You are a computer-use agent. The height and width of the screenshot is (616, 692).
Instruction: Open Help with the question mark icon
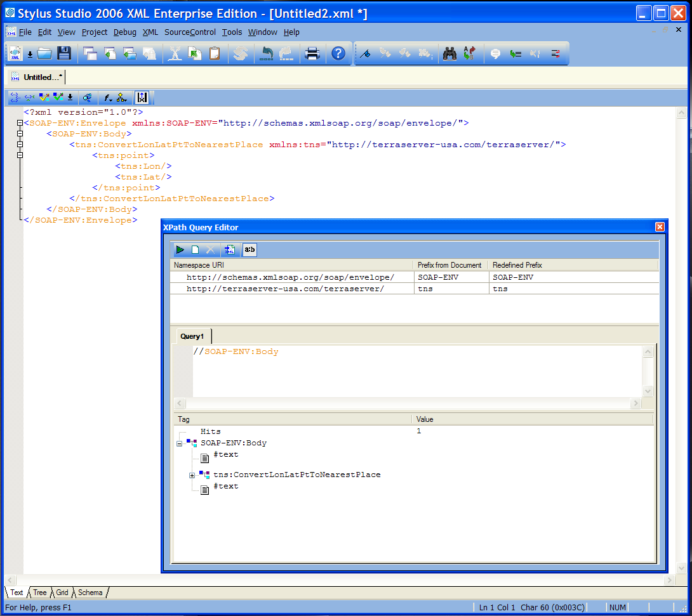click(338, 54)
